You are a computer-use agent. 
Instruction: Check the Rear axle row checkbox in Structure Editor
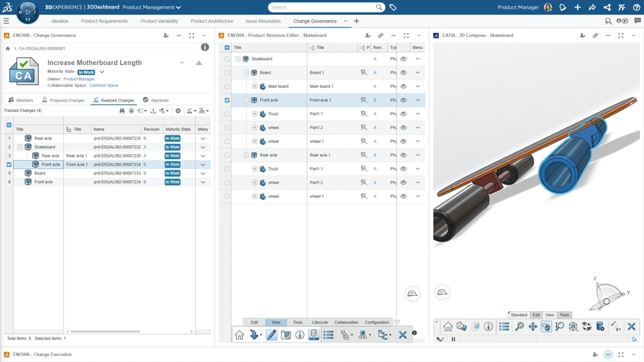click(227, 155)
